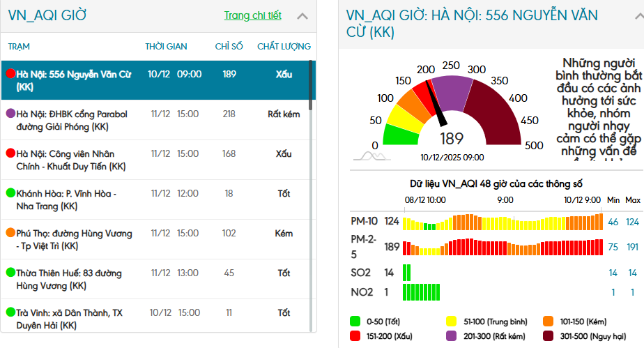Viewport: 644px width, 348px height.
Task: Click red status dot for Công viên Nhân Chính
Action: coord(10,153)
